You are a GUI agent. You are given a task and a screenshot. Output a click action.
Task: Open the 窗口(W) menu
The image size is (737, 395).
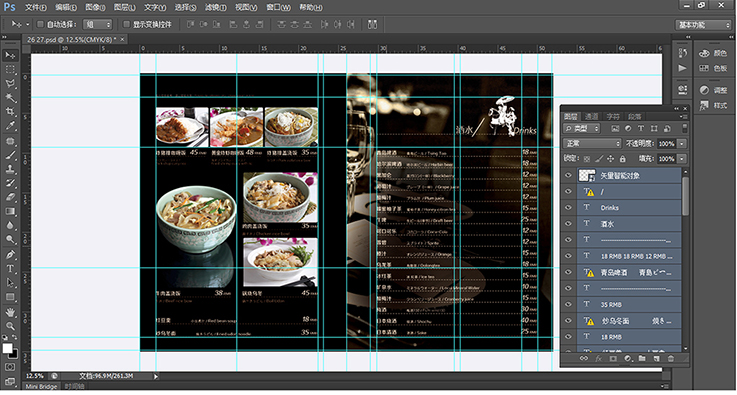tap(279, 8)
